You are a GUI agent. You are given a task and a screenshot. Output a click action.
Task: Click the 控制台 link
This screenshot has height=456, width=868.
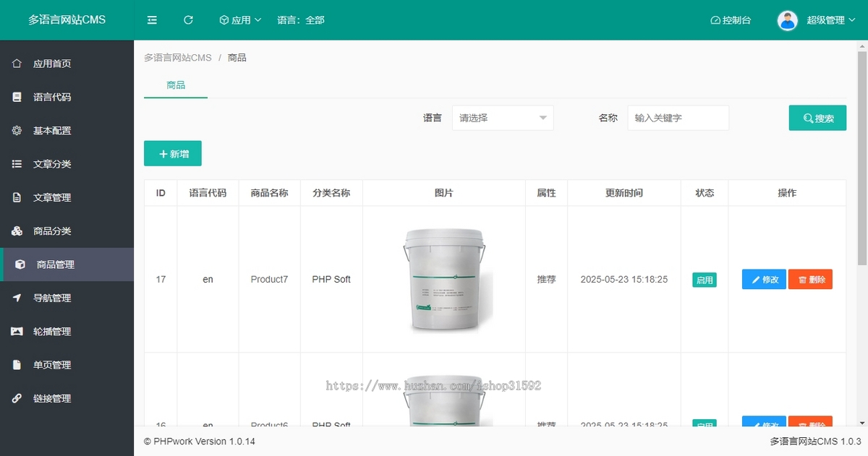(x=731, y=20)
